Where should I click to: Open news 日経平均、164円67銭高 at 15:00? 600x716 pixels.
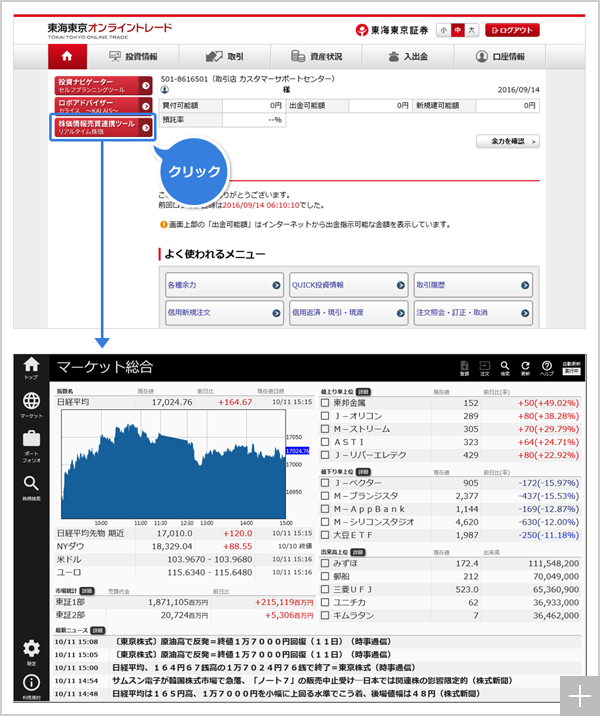264,668
